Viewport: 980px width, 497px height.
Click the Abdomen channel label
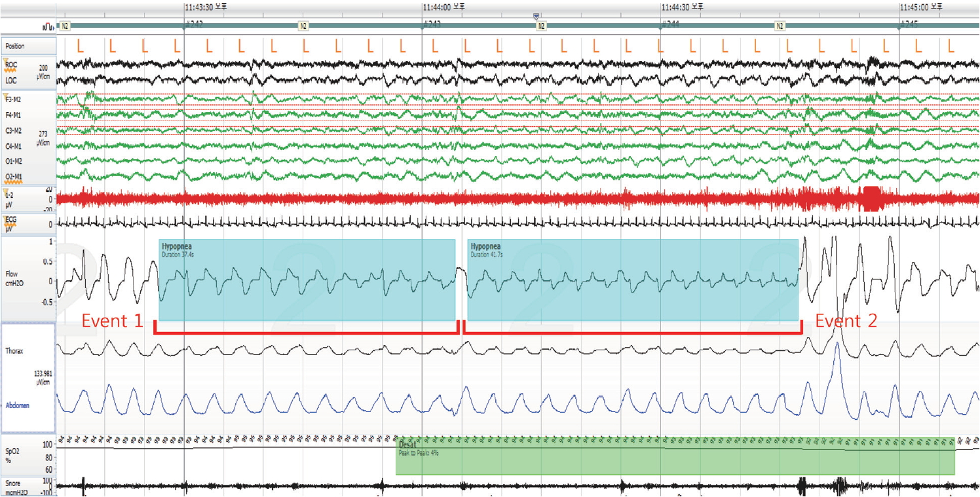(18, 405)
